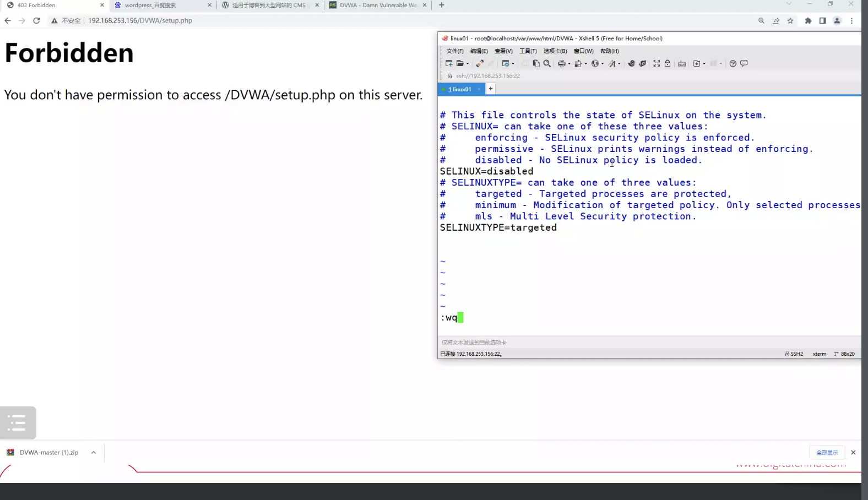Open the Chrome profile avatar
The width and height of the screenshot is (868, 500).
837,21
